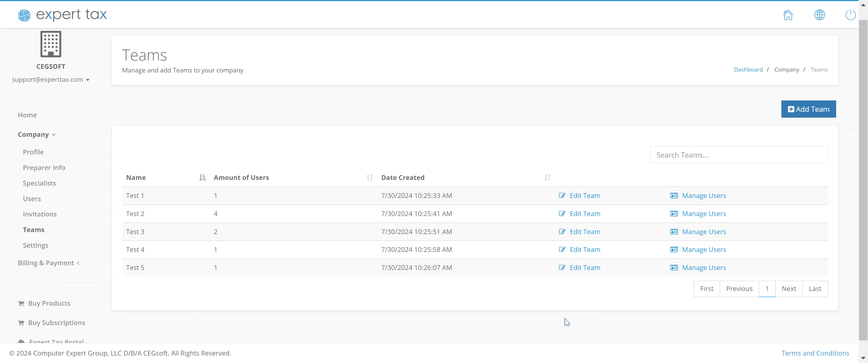Click cart icon beside Buy Subscriptions
Image resolution: width=868 pixels, height=363 pixels.
click(x=21, y=323)
